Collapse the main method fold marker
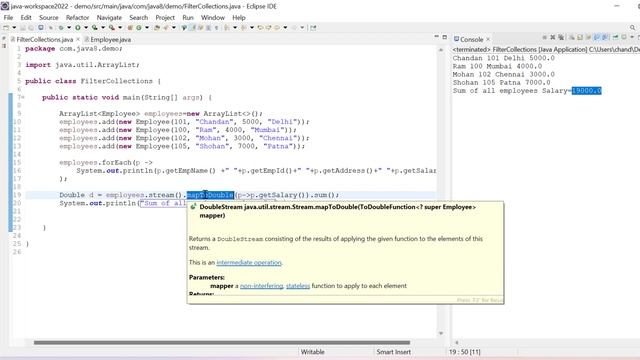 pyautogui.click(x=23, y=98)
